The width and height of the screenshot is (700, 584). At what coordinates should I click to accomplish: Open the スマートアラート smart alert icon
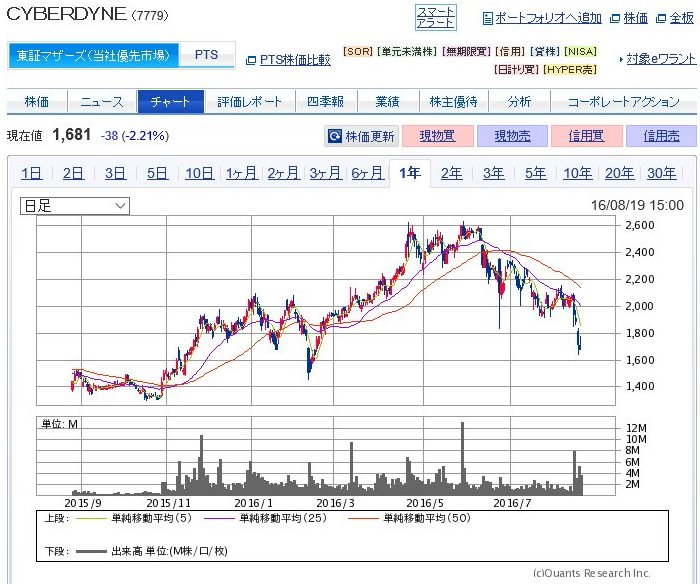point(436,17)
